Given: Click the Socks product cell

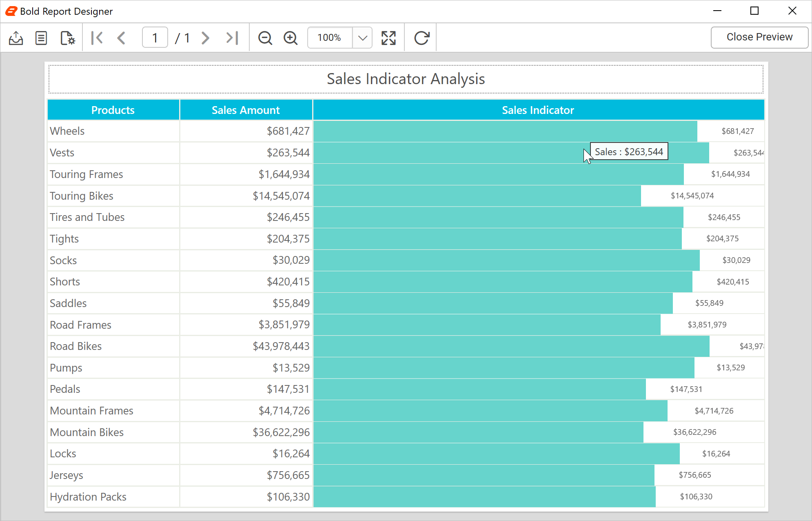Looking at the screenshot, I should click(113, 260).
